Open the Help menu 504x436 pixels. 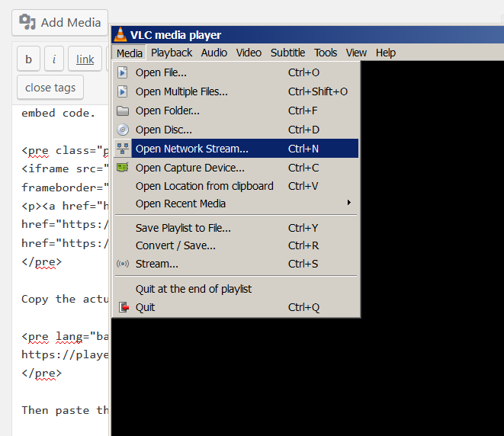(385, 53)
